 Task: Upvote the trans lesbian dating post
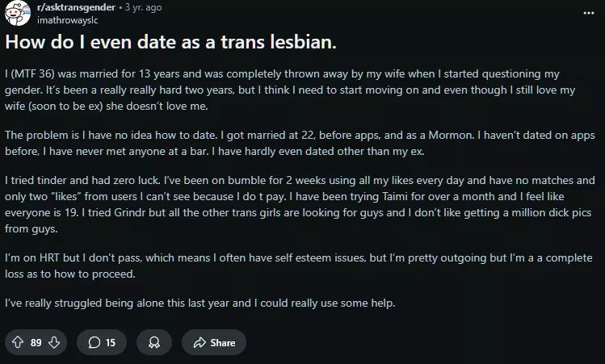coord(19,342)
